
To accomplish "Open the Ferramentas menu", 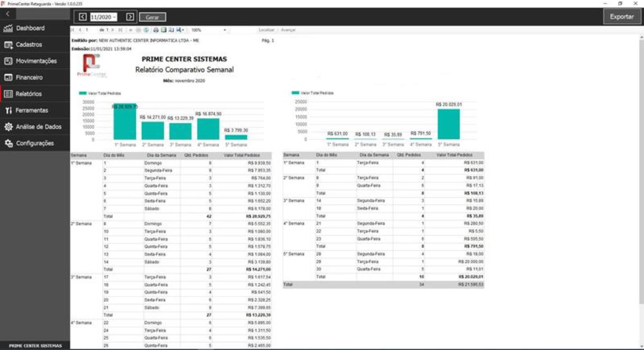I will pos(35,110).
